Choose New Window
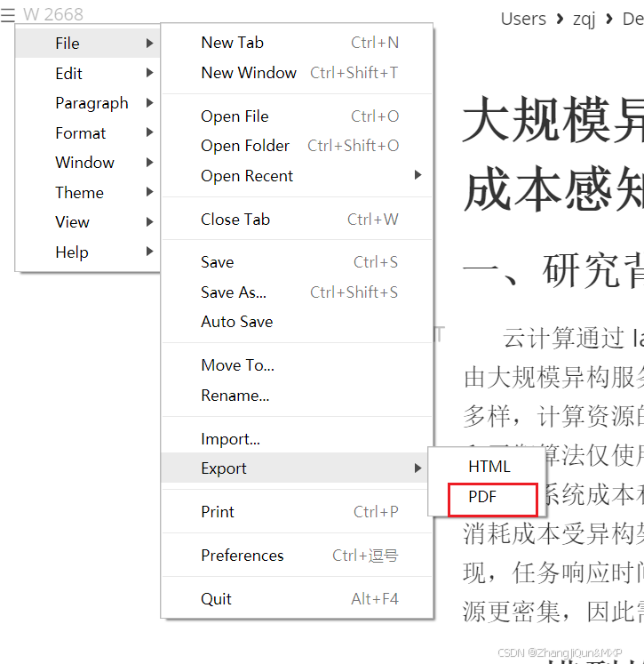 tap(297, 73)
